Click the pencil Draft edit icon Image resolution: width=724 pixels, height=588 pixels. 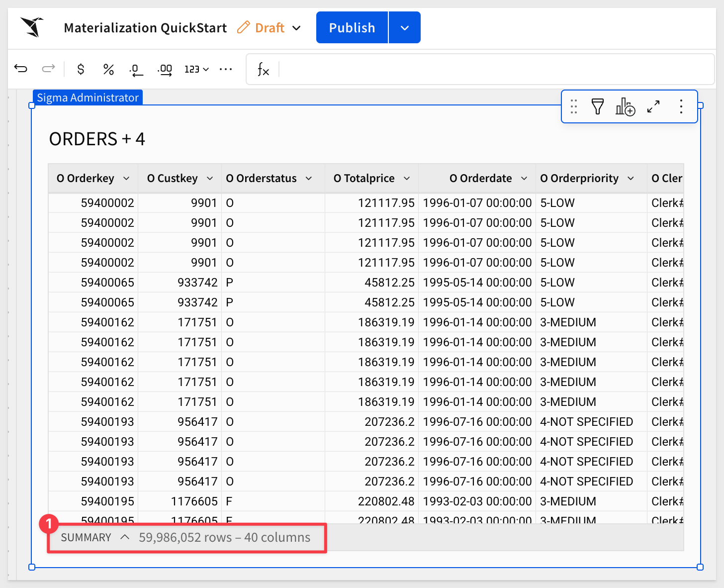243,27
